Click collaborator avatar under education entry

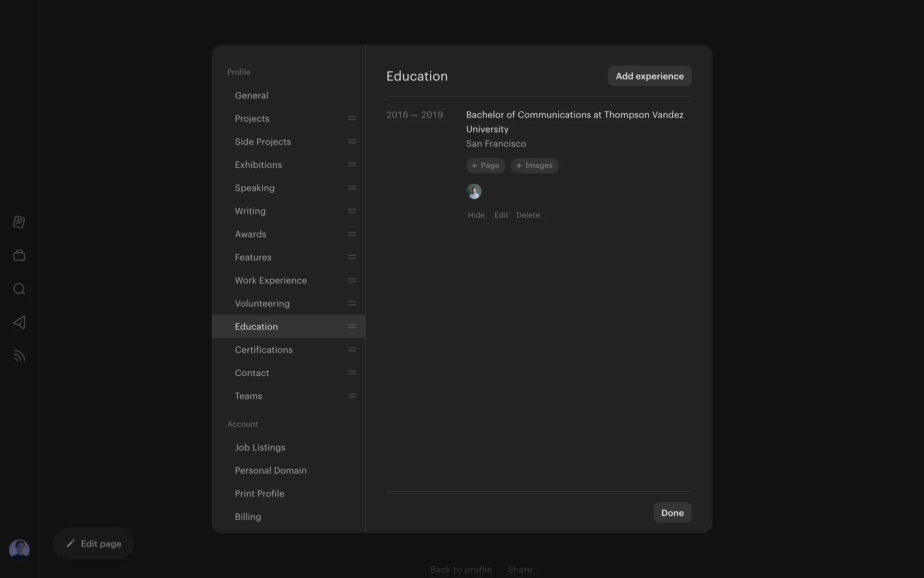point(474,192)
